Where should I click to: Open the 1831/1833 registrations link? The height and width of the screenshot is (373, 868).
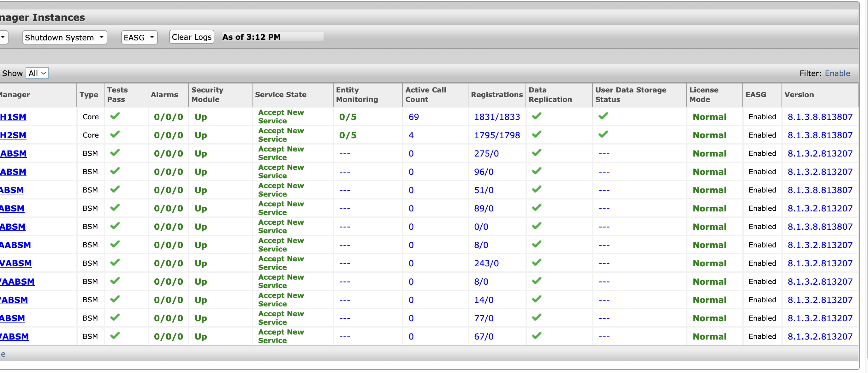pos(497,117)
